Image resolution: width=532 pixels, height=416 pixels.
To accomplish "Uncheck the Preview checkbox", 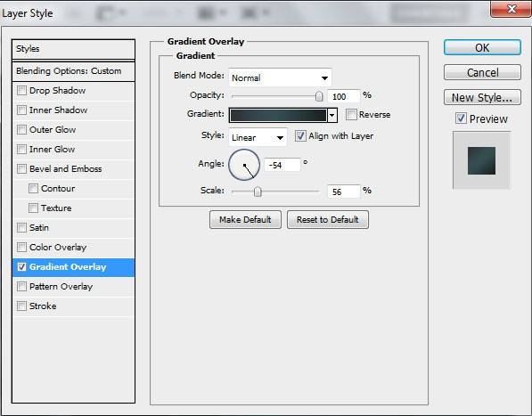I will click(x=461, y=118).
